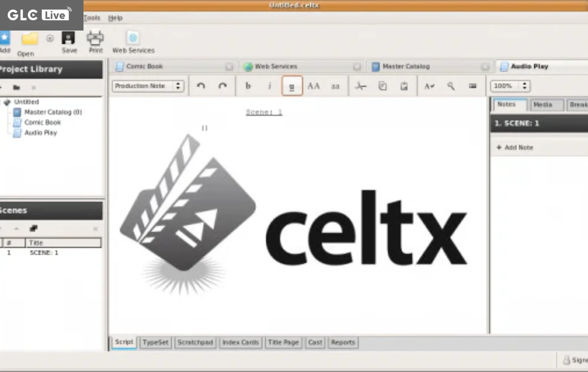Save the project using the floppy icon
Screen dimensions: 588x372
click(68, 38)
